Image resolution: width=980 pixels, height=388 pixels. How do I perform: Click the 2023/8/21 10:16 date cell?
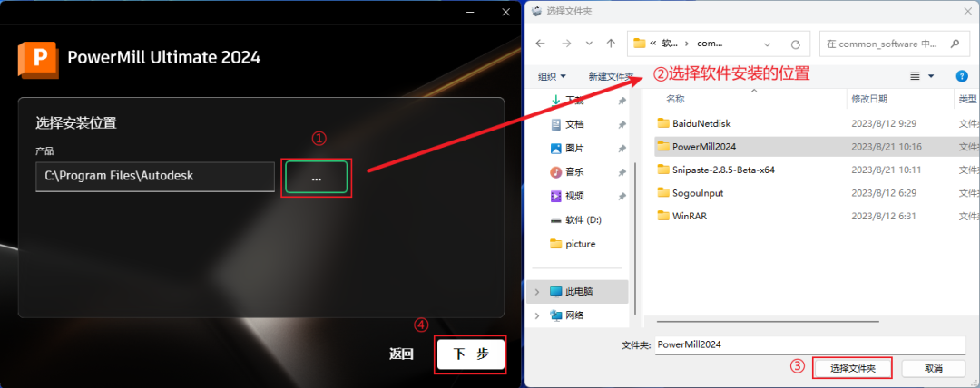pyautogui.click(x=886, y=147)
